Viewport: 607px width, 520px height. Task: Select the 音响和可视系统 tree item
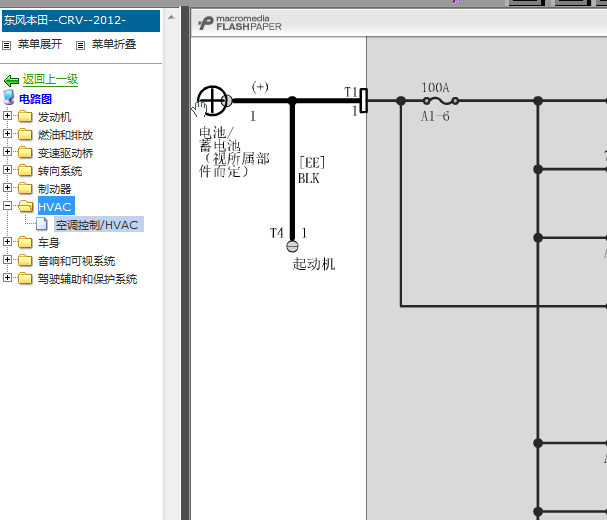[x=76, y=261]
